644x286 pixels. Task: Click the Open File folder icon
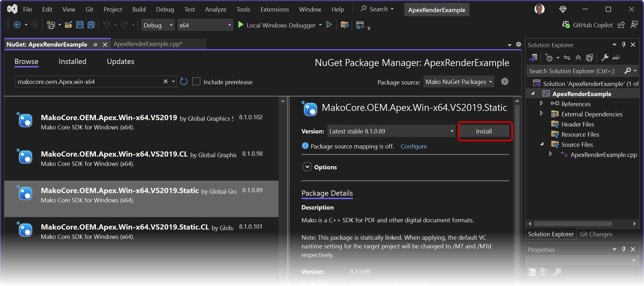[x=68, y=25]
